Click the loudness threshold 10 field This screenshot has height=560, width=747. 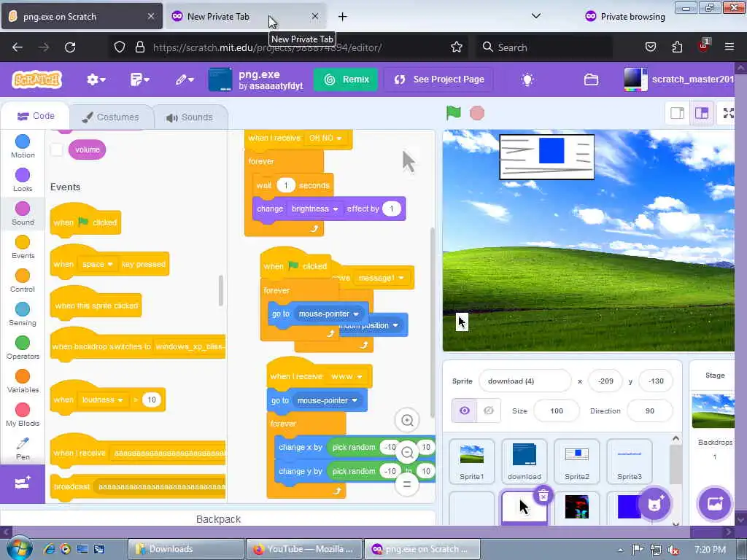[x=152, y=400]
